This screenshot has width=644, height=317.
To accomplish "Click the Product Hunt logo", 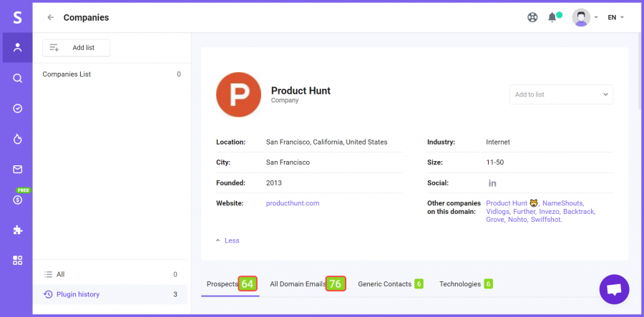I will 238,95.
